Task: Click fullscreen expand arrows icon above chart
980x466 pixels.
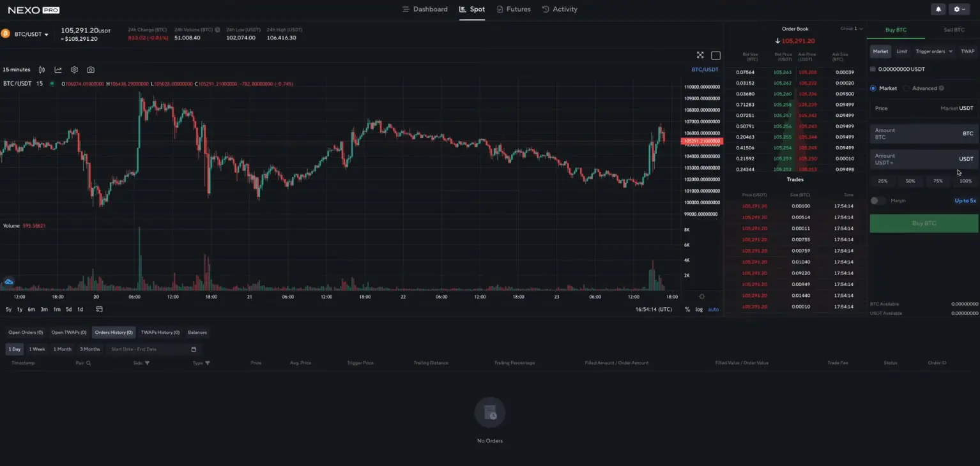Action: (700, 56)
